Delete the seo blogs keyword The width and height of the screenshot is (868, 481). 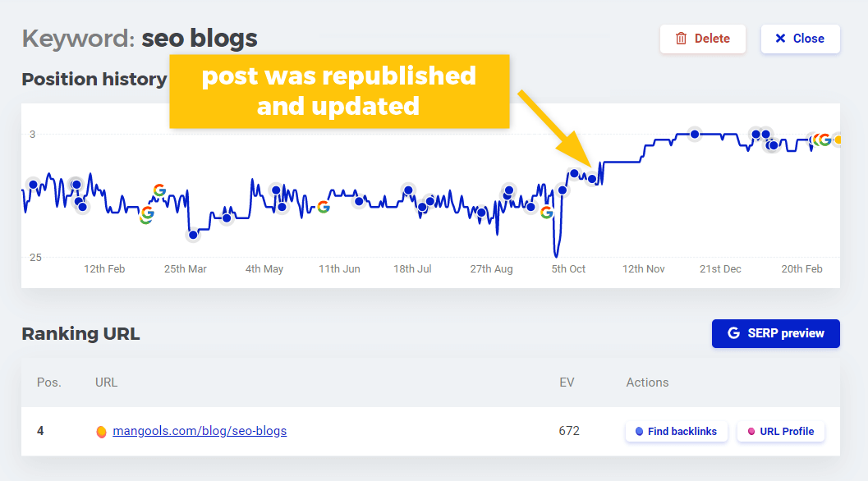click(x=702, y=39)
